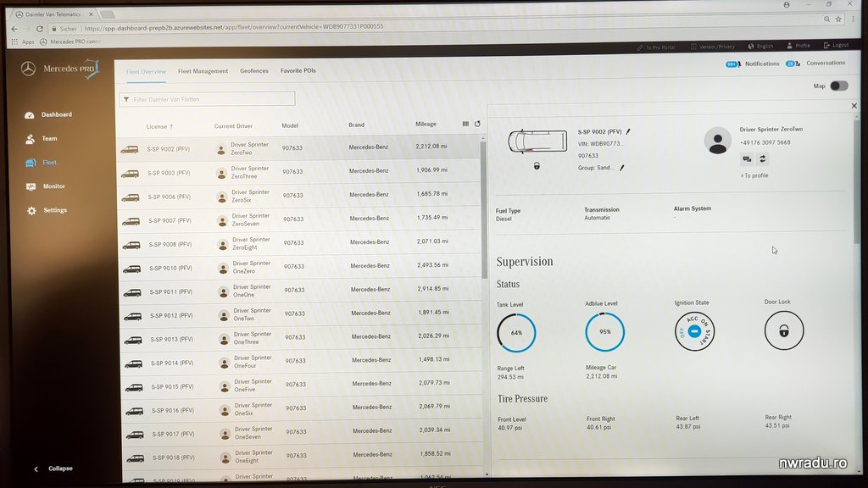Image resolution: width=868 pixels, height=488 pixels.
Task: Click driver avatar for Driver Sprinter ZeroEight
Action: tap(223, 245)
